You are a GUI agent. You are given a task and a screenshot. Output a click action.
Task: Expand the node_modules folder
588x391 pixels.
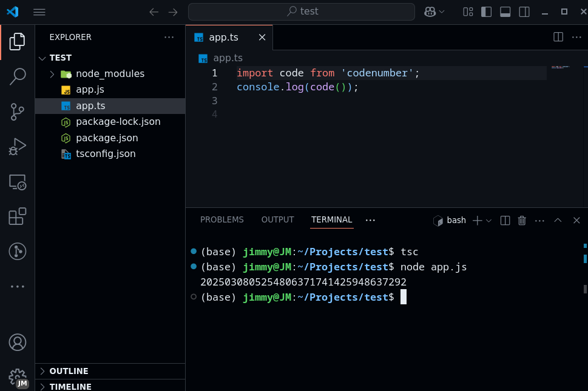coord(110,74)
